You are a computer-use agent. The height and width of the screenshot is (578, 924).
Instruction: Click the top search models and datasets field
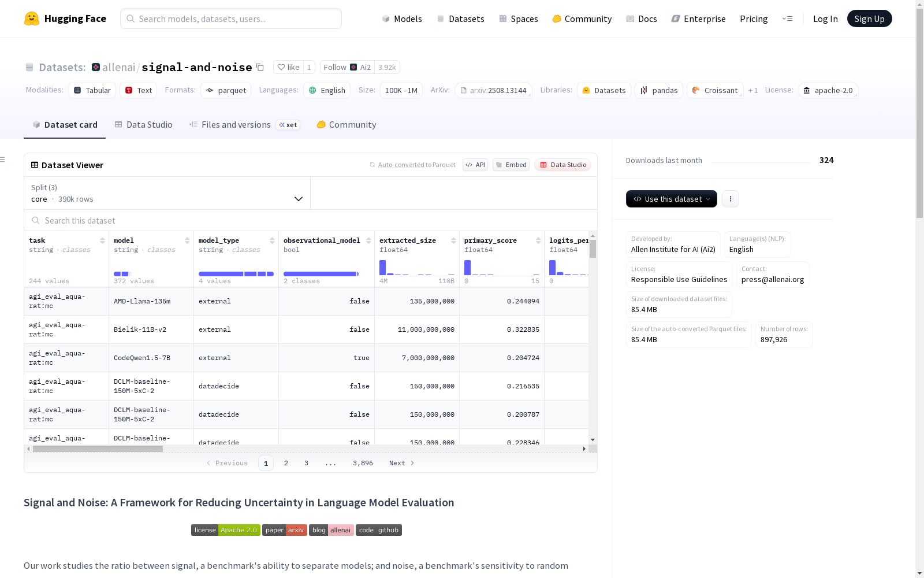tap(231, 18)
